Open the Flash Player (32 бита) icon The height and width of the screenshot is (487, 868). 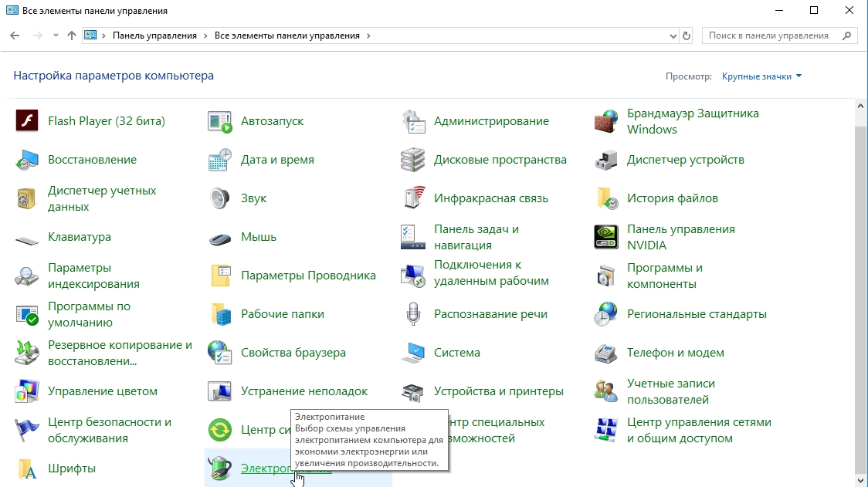(x=26, y=120)
